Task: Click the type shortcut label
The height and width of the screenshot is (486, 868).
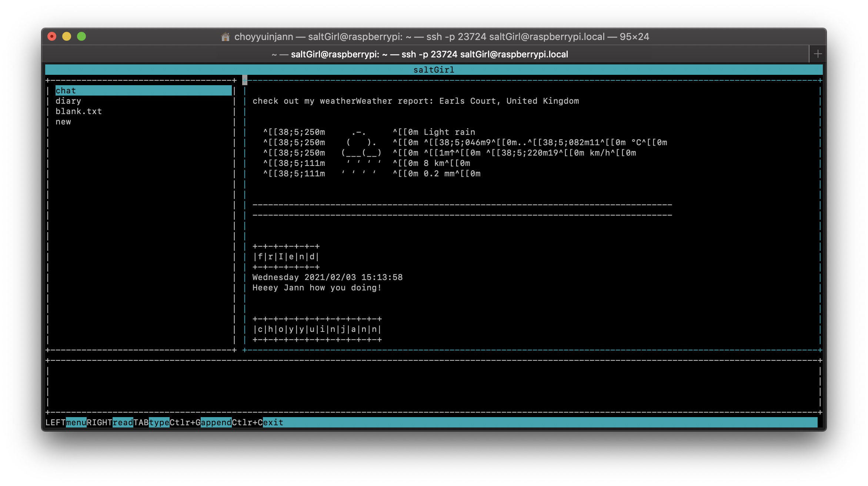Action: click(159, 422)
